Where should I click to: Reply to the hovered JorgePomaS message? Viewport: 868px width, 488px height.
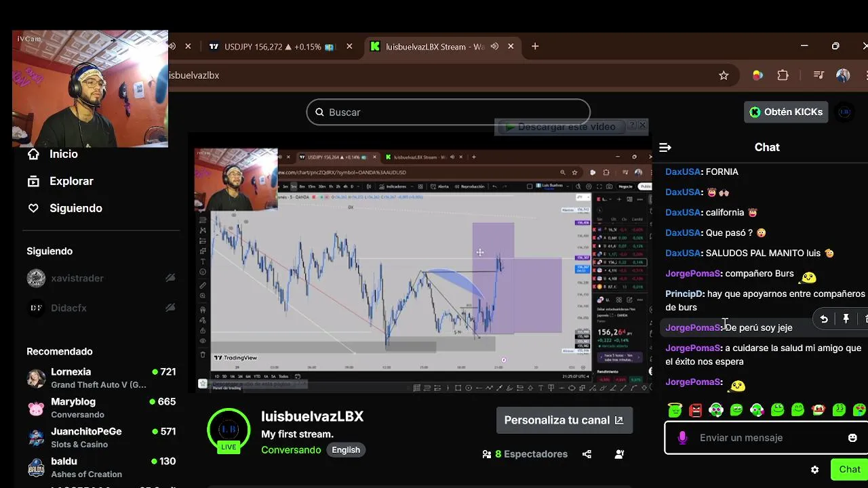pyautogui.click(x=824, y=319)
